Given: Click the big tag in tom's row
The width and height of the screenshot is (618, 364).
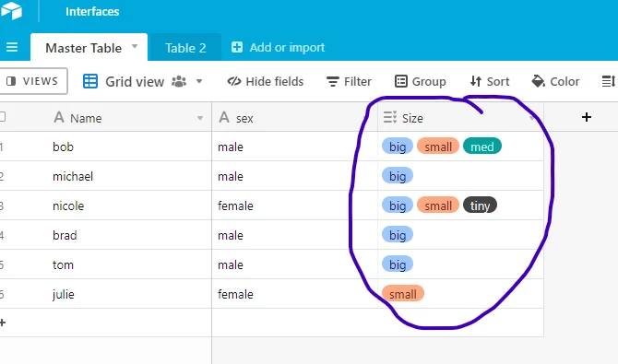Looking at the screenshot, I should coord(398,264).
